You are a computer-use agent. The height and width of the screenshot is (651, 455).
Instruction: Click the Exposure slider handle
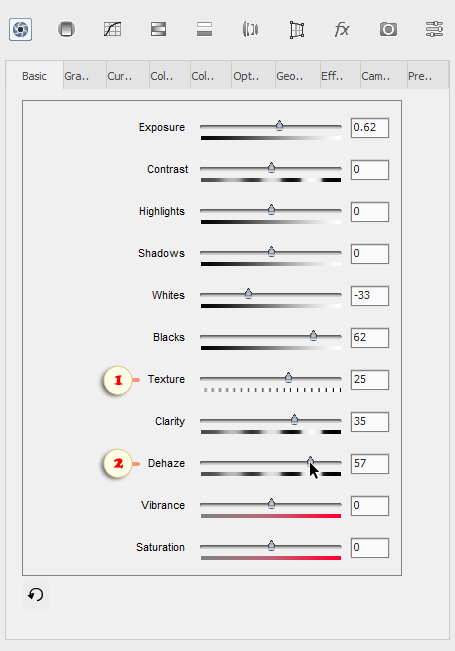[x=279, y=125]
